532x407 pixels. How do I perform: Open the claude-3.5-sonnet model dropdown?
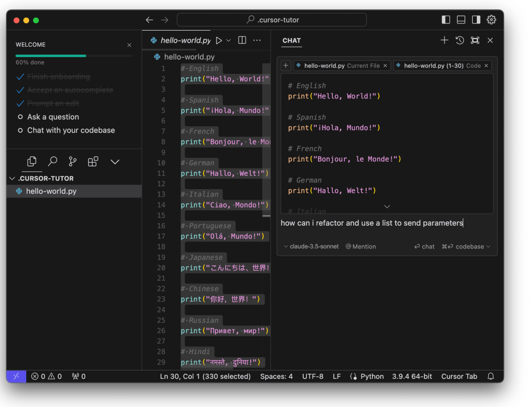(312, 246)
